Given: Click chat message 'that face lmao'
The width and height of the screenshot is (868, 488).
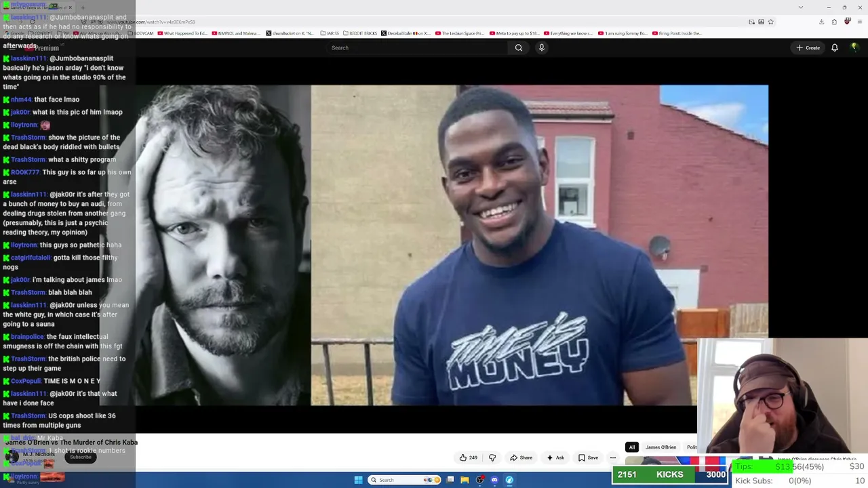Looking at the screenshot, I should click(x=56, y=100).
